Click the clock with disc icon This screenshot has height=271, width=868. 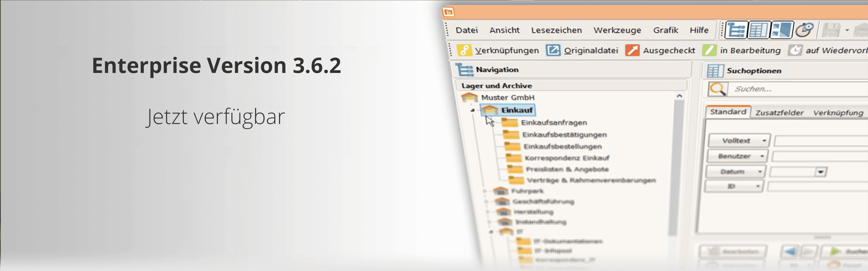[x=805, y=30]
